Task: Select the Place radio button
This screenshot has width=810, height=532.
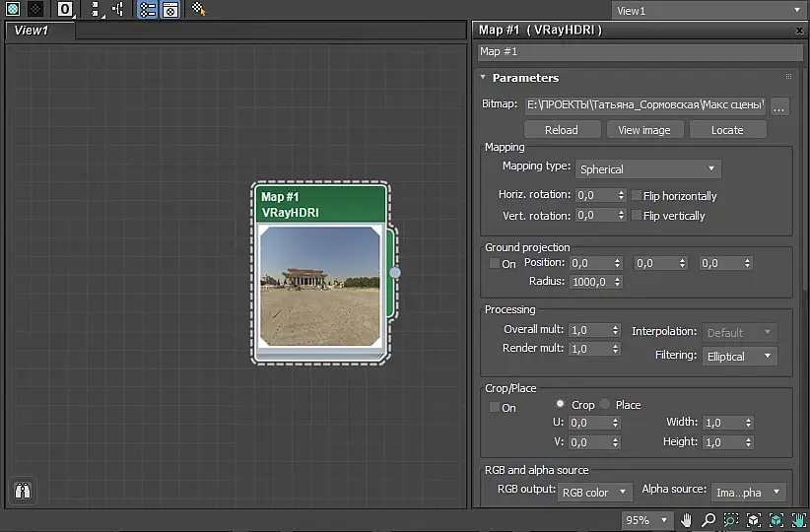Action: coord(605,405)
